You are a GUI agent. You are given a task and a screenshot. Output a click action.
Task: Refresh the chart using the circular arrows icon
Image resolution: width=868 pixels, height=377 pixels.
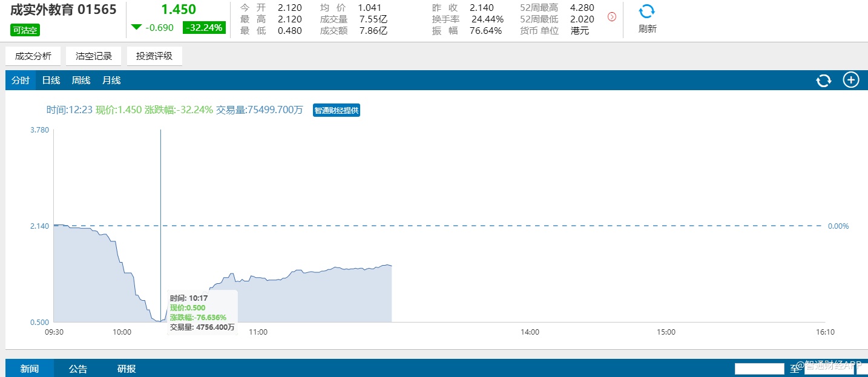824,80
